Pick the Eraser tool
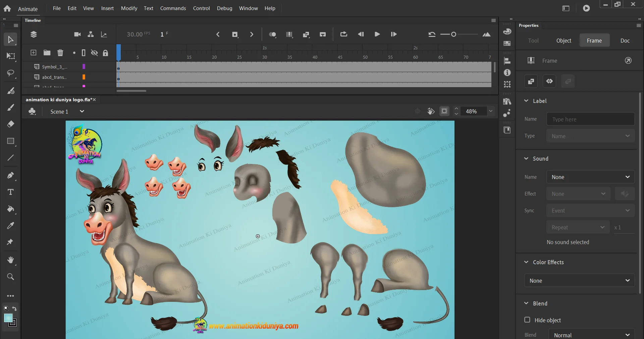644x339 pixels. pyautogui.click(x=10, y=124)
